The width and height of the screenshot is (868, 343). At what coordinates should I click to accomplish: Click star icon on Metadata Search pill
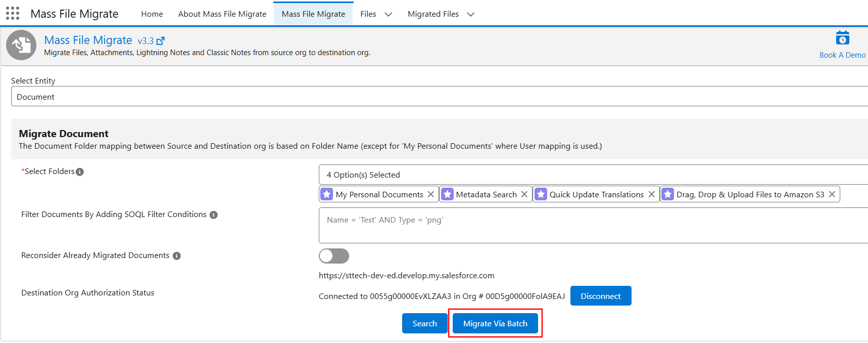(447, 194)
